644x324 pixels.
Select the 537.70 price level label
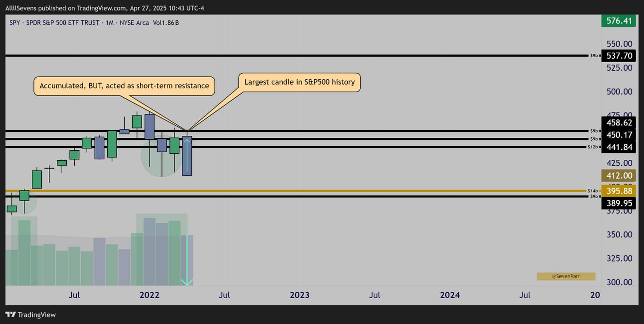tap(619, 56)
